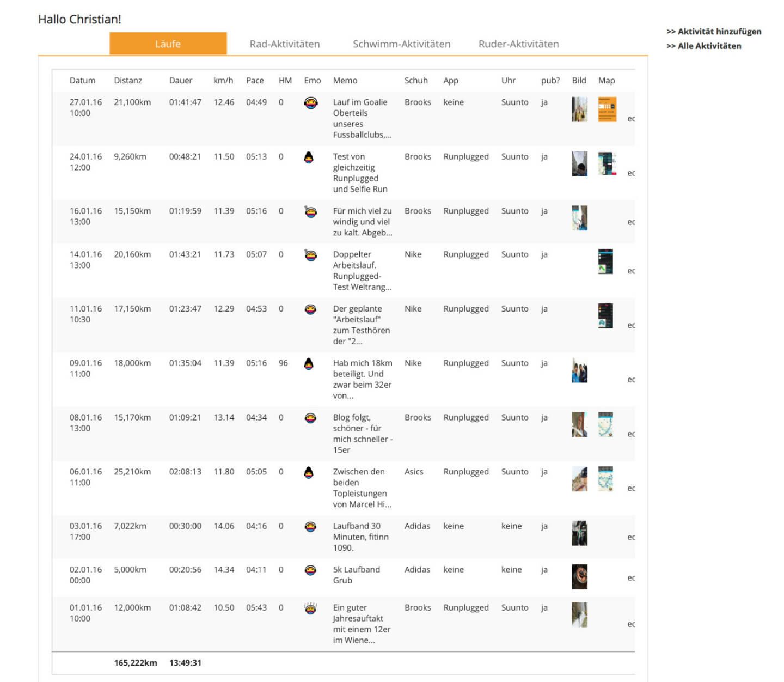Click emotion icon for 03.01.16 run
This screenshot has width=784, height=682.
(310, 527)
